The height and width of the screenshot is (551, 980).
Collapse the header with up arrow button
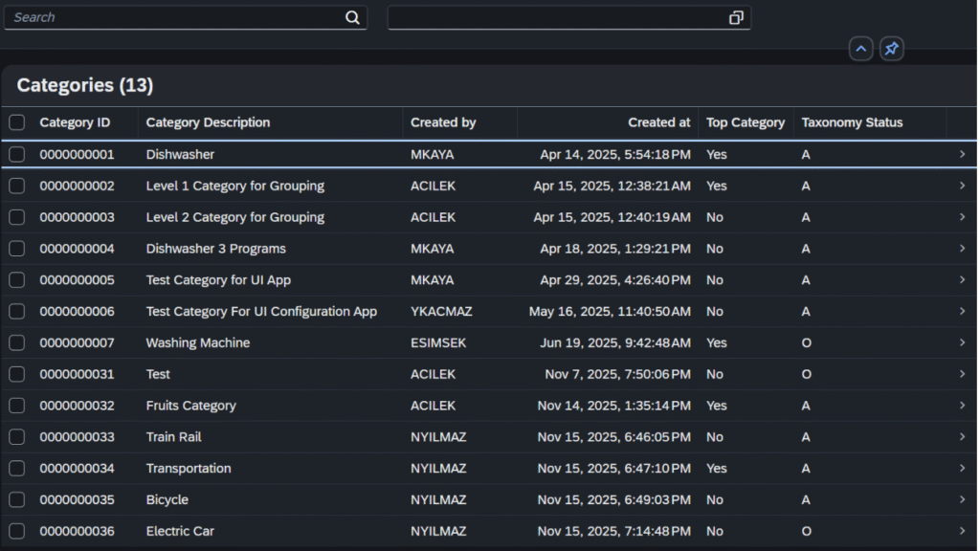click(x=860, y=49)
